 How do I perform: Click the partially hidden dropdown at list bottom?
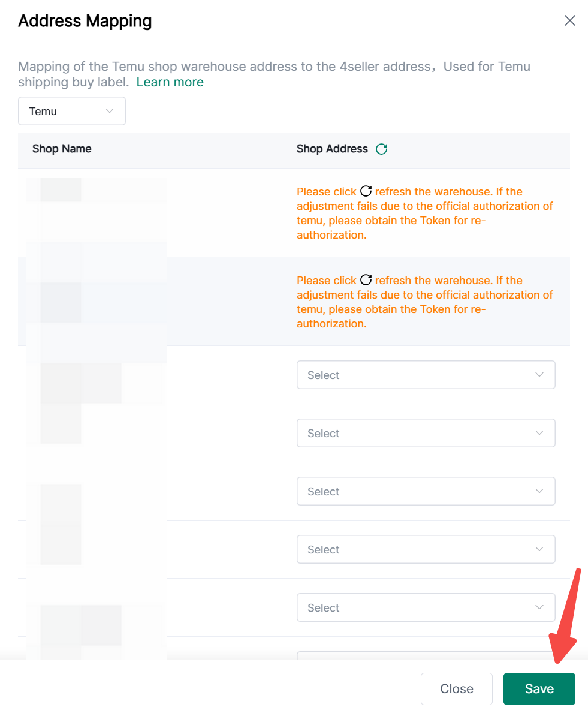[x=426, y=655]
